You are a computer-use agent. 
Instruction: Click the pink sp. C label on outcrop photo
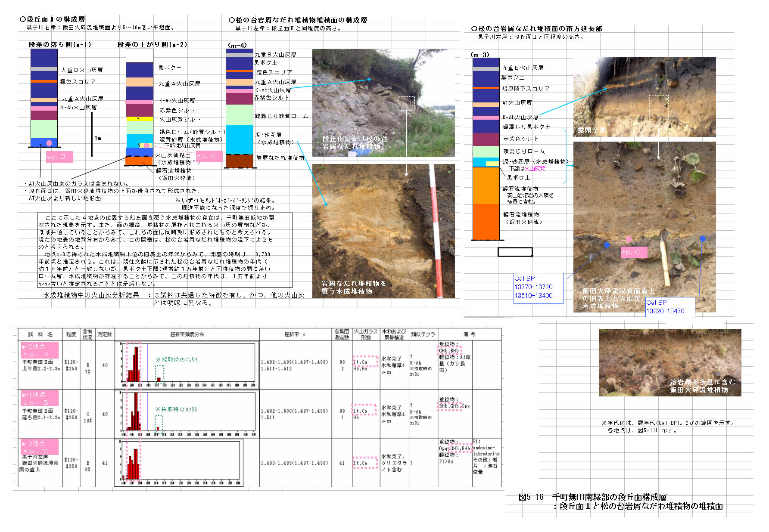(634, 253)
